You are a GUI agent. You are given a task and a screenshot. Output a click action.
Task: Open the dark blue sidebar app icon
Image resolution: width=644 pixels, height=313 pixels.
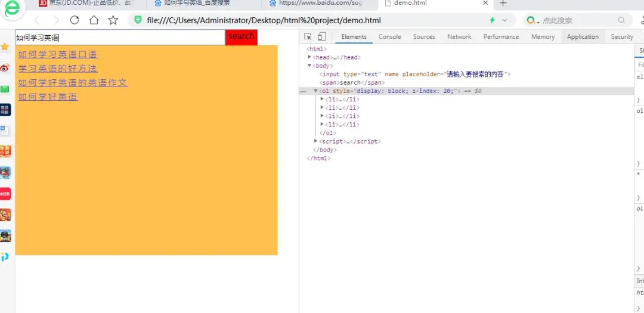click(x=5, y=110)
